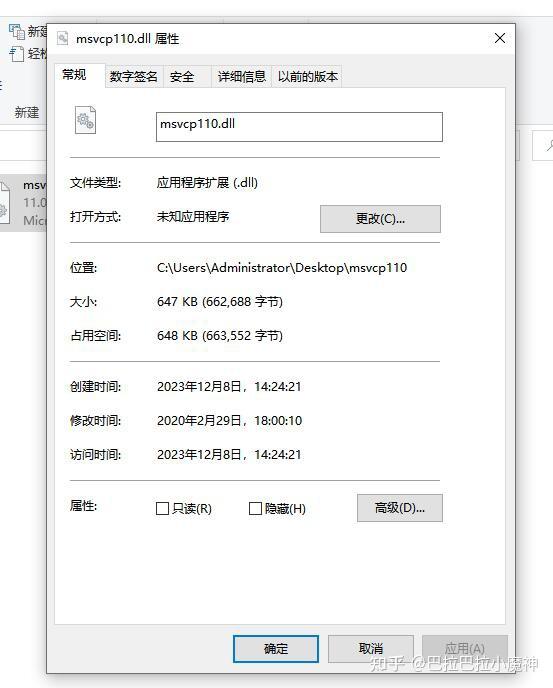Open 高级(D)... attribute settings
Image resolution: width=553 pixels, height=688 pixels.
tap(399, 508)
